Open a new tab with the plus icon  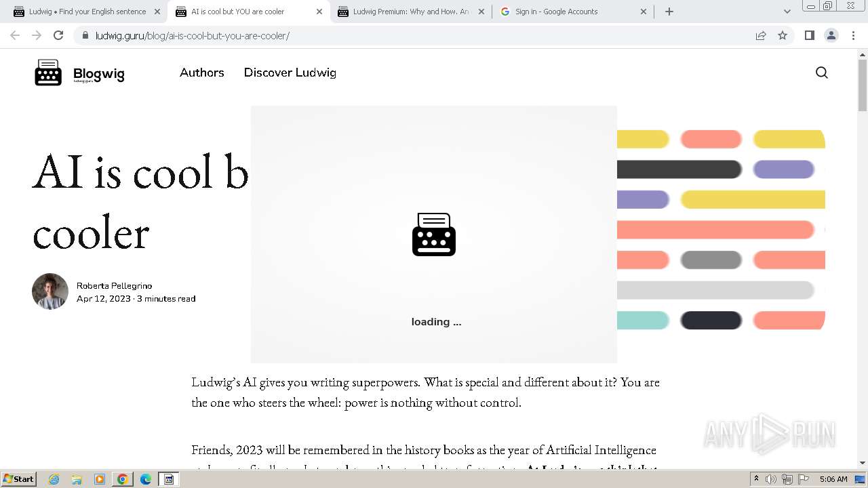pos(669,12)
